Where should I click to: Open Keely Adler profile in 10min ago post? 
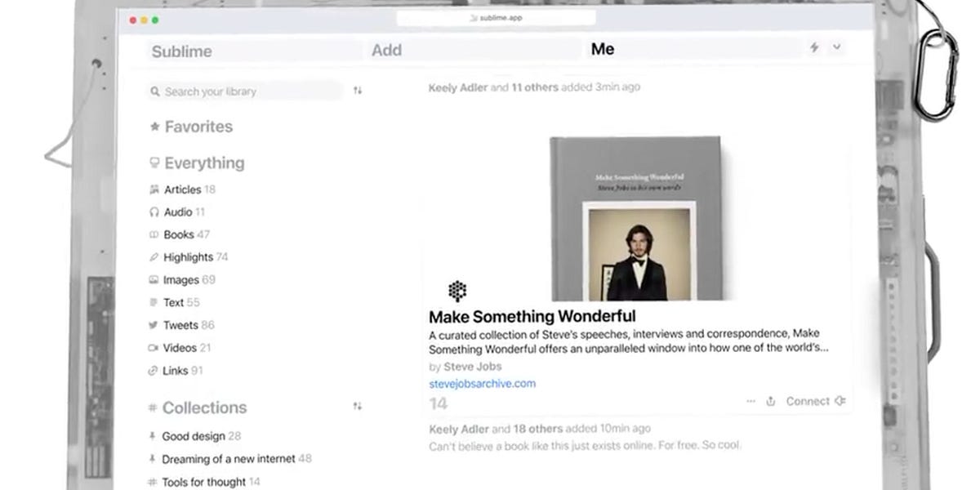pos(458,429)
